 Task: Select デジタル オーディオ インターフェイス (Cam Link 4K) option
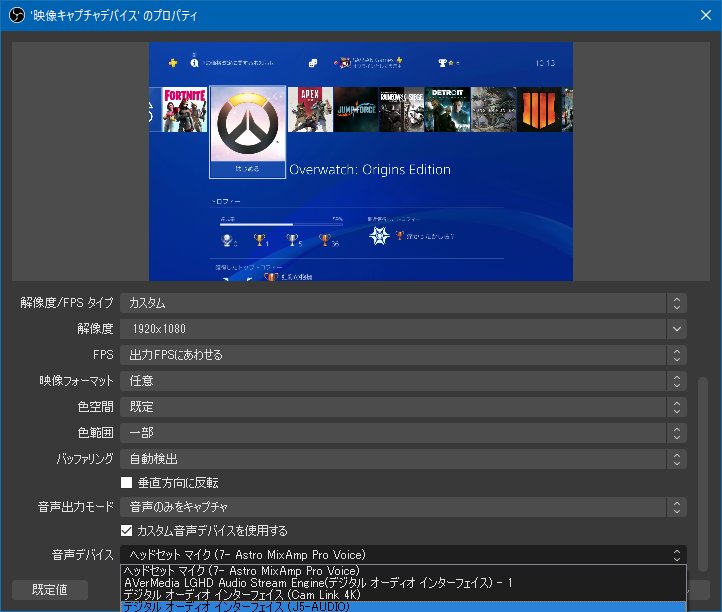tap(403, 595)
